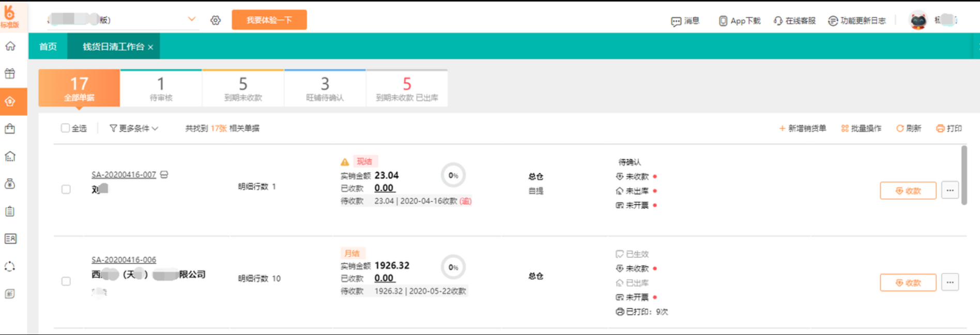Switch to the 首页 tab
This screenshot has width=980, height=335.
pyautogui.click(x=48, y=47)
